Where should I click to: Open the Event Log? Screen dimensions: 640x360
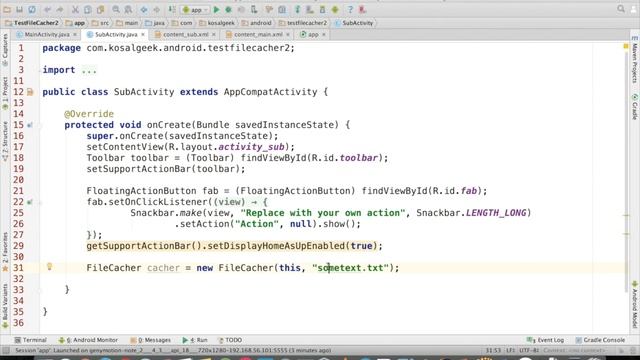[545, 340]
